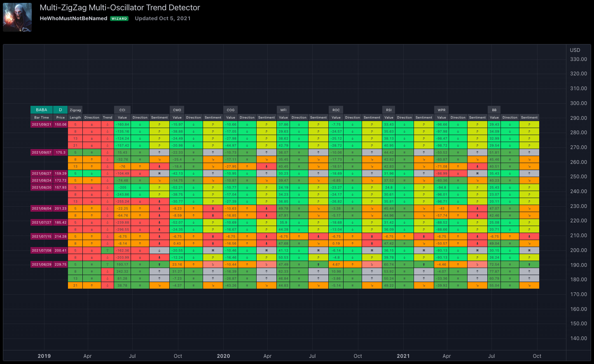Click the WPR oscillator group header

tap(442, 110)
